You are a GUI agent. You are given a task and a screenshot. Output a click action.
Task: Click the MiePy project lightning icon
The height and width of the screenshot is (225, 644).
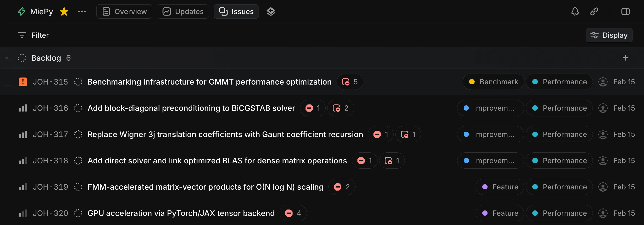pyautogui.click(x=22, y=11)
